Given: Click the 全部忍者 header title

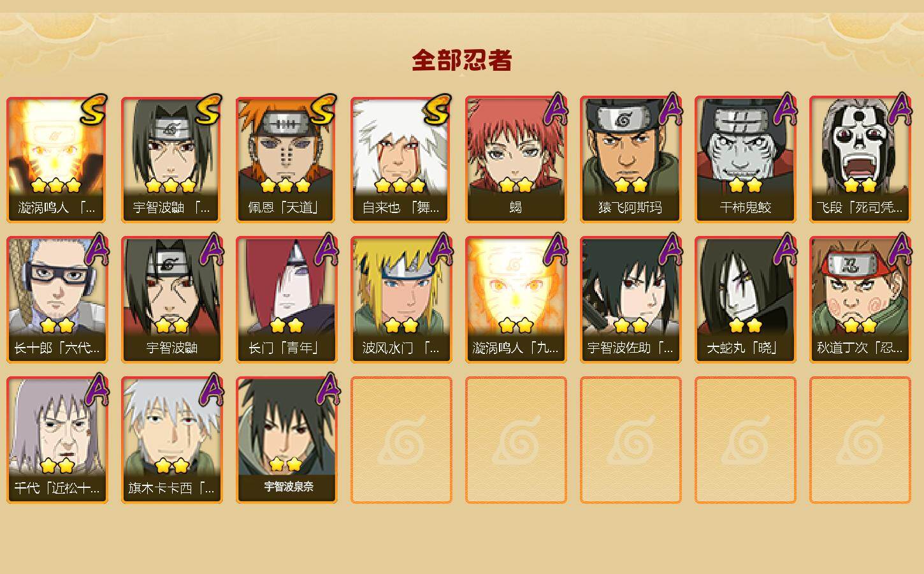Looking at the screenshot, I should pyautogui.click(x=462, y=61).
